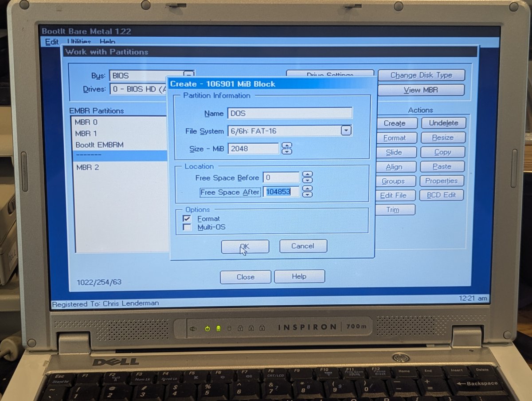
Task: Click the Name field containing DOS
Action: click(290, 113)
